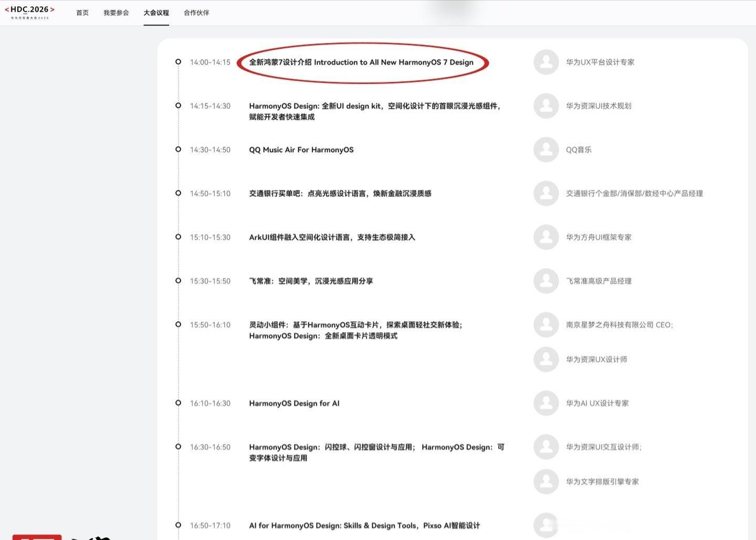
Task: Open the ArkUI组件融入空间化设计语言 session
Action: pyautogui.click(x=332, y=237)
